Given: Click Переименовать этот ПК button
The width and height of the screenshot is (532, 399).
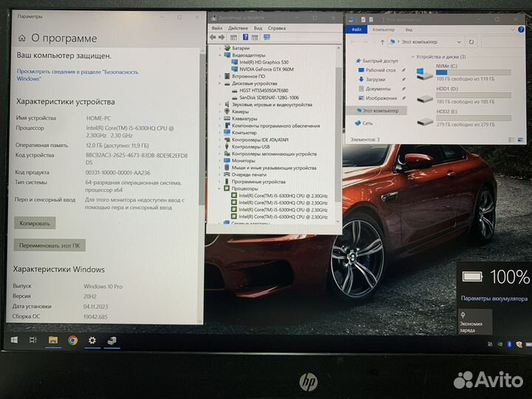Looking at the screenshot, I should 50,245.
